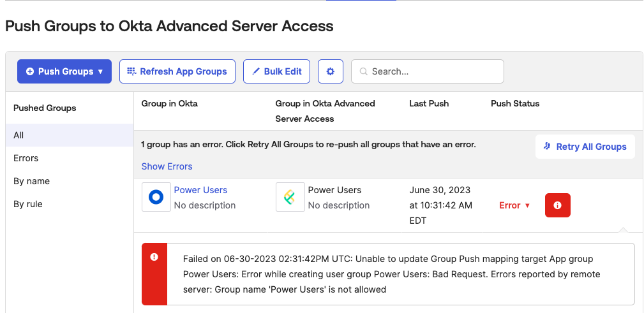Click the search magnifier icon

[364, 71]
